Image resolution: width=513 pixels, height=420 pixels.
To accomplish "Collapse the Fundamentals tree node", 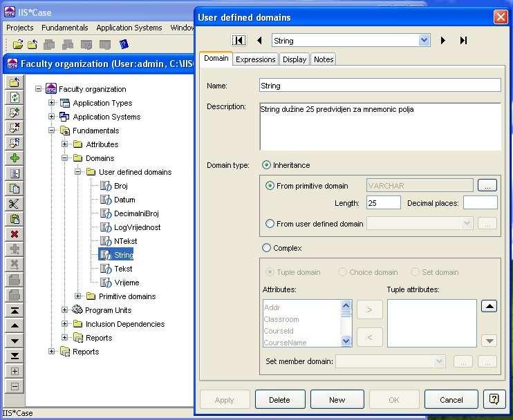I will tap(51, 131).
